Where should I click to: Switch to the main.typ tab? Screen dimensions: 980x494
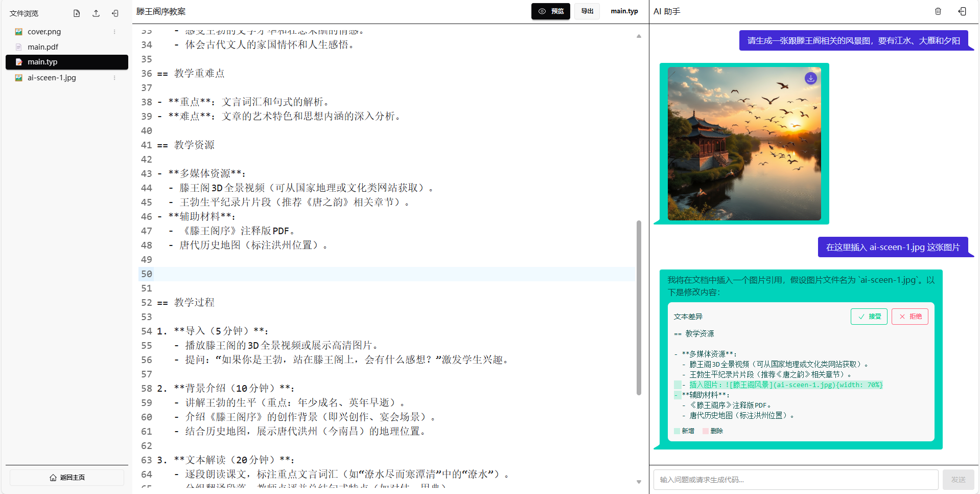pyautogui.click(x=624, y=11)
